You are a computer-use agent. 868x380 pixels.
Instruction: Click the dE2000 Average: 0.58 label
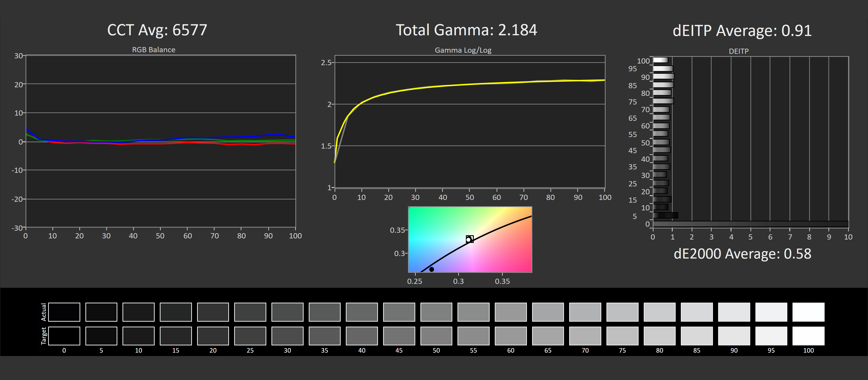point(742,254)
